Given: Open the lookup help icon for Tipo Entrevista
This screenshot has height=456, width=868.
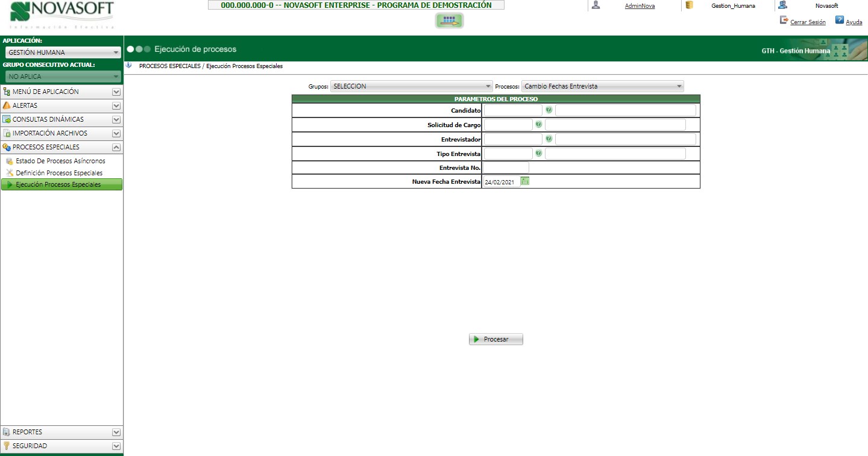Looking at the screenshot, I should coord(538,153).
